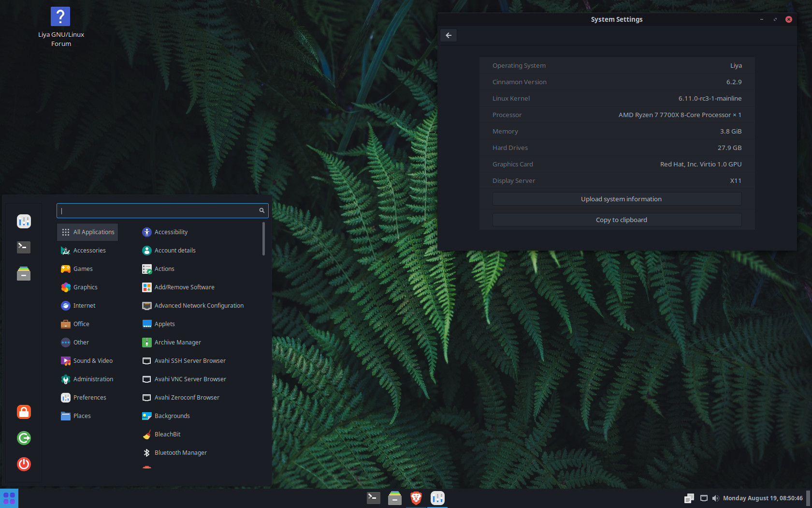This screenshot has height=508, width=812.
Task: Open the Liya GNU/Linux Forum desktop shortcut
Action: (x=60, y=27)
